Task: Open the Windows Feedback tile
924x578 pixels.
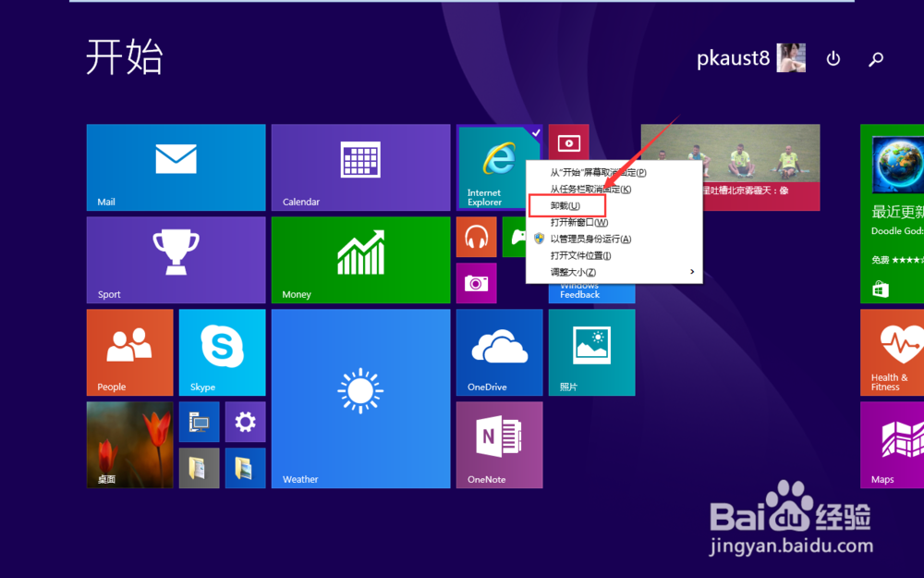Action: point(591,293)
